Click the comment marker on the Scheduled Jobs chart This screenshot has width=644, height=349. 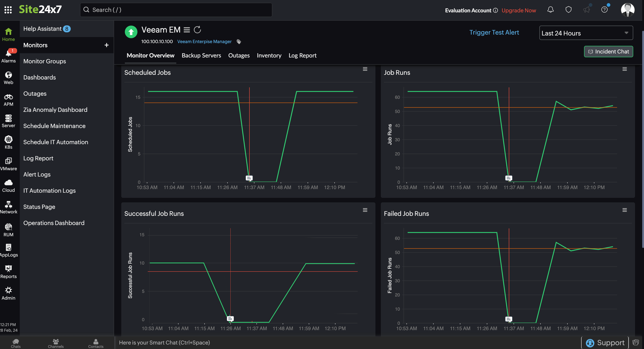(249, 178)
